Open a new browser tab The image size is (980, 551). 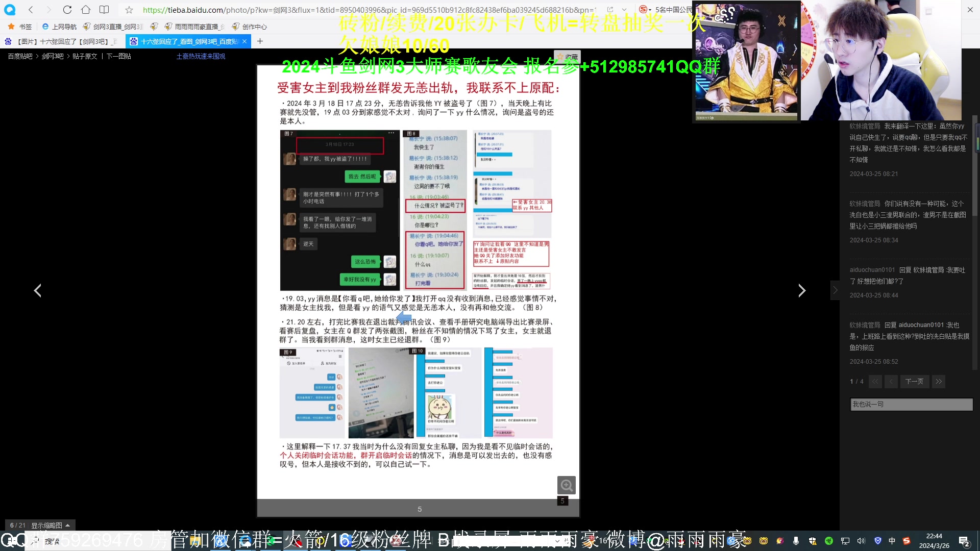[260, 41]
